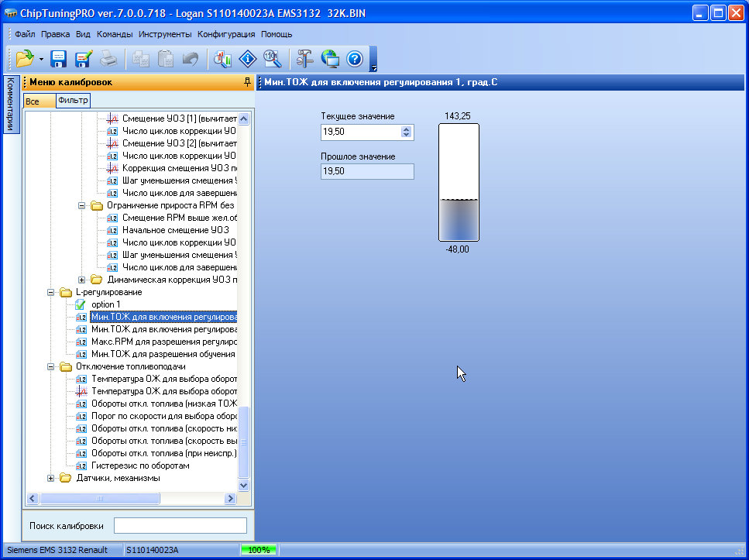This screenshot has height=560, width=749.
Task: Select Гистерезис по оборотам calibration
Action: [x=139, y=466]
